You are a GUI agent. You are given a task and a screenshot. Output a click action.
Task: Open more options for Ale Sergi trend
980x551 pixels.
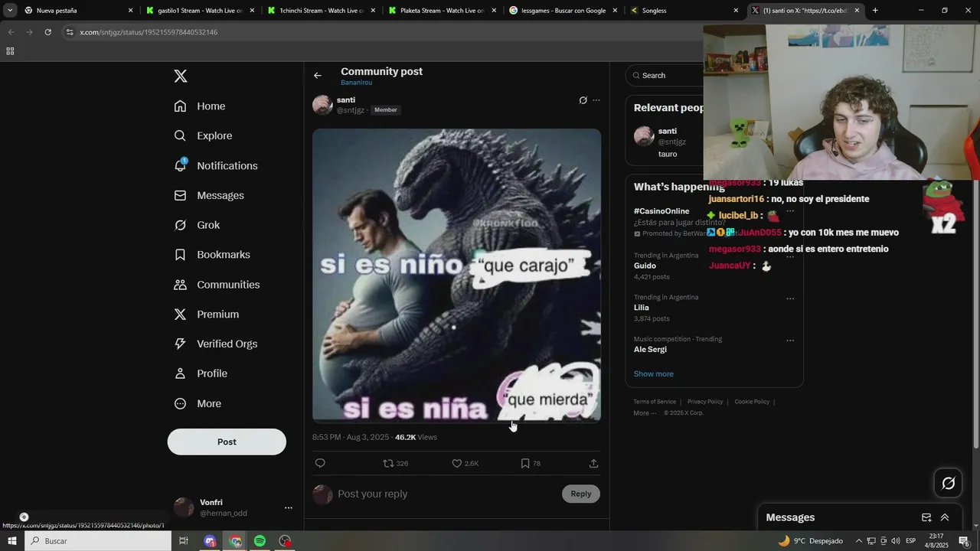click(790, 341)
